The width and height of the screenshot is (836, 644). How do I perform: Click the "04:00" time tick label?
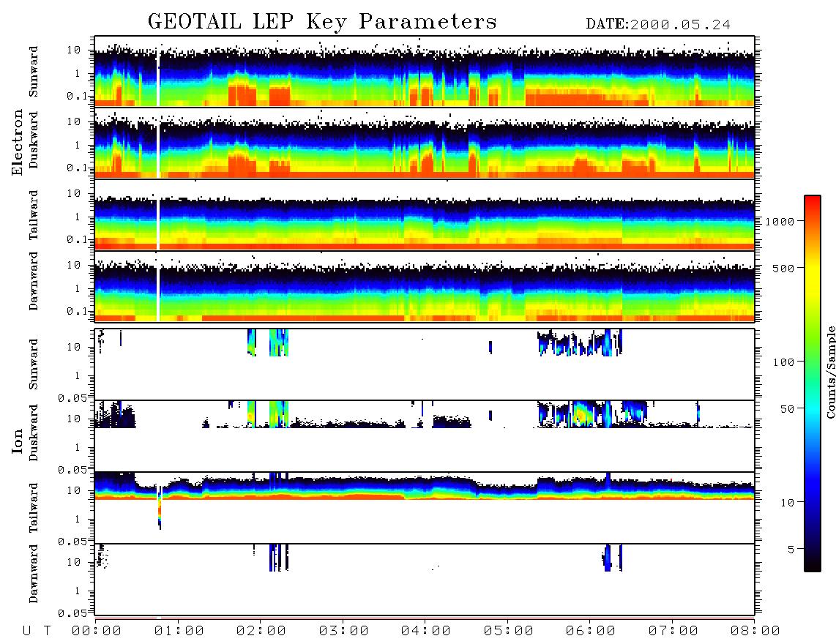pos(426,632)
